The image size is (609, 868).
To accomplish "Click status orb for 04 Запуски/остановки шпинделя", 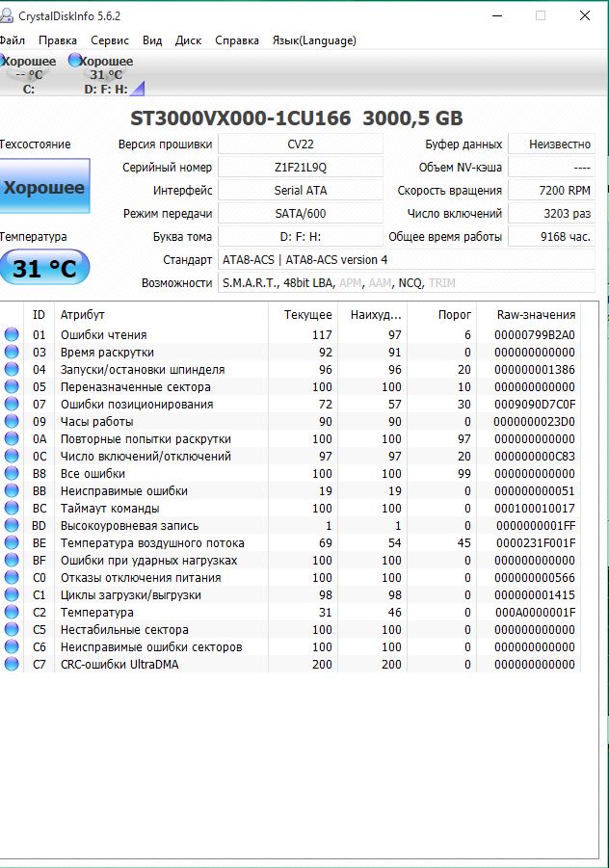I will coord(12,369).
